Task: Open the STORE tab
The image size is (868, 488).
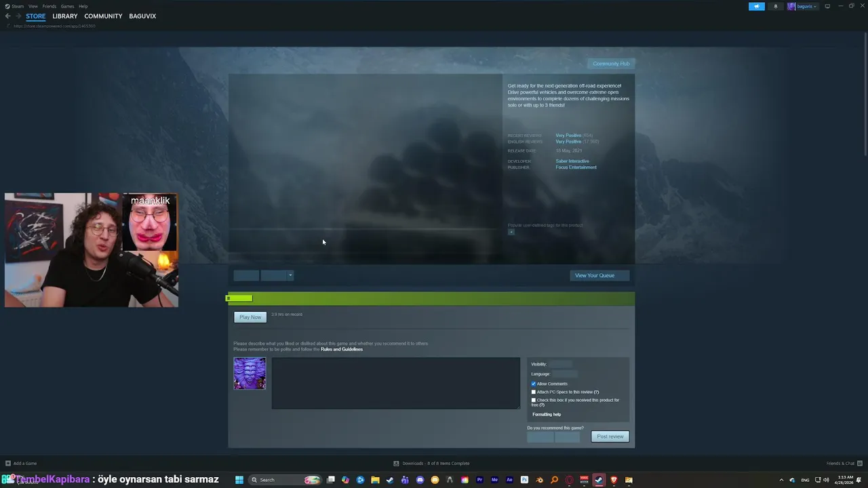Action: point(36,16)
